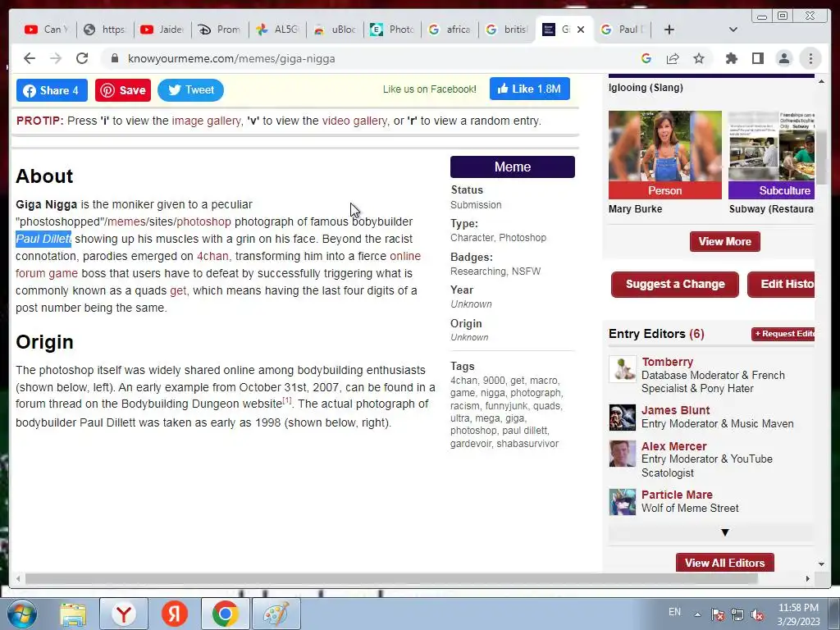Click the horizontal scrollbar at page bottom
Screen dimensions: 840x630
pos(391,578)
